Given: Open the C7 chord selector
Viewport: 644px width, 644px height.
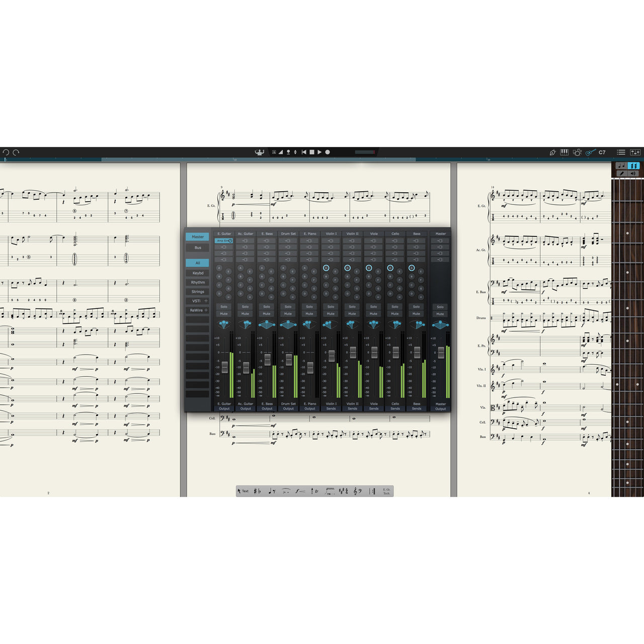Looking at the screenshot, I should click(x=602, y=152).
